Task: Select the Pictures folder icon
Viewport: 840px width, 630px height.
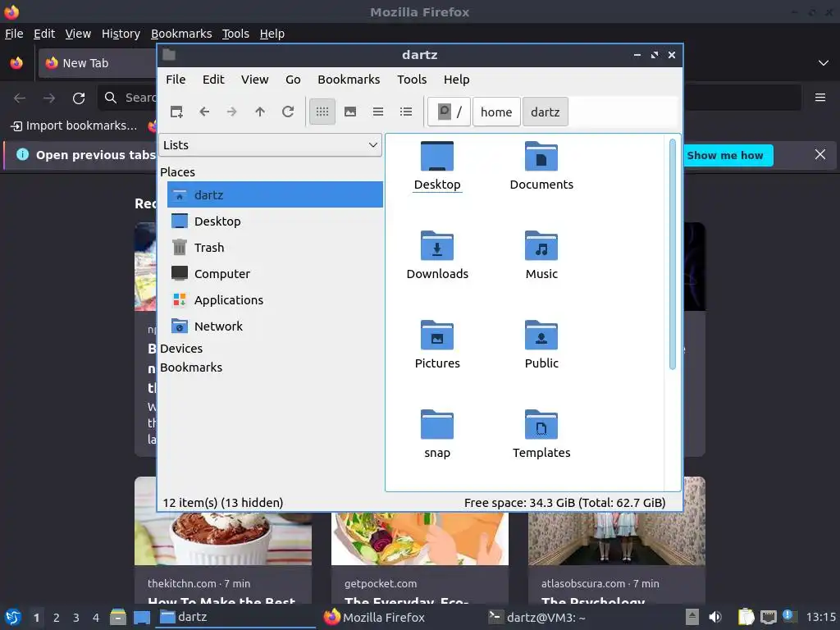Action: [437, 345]
